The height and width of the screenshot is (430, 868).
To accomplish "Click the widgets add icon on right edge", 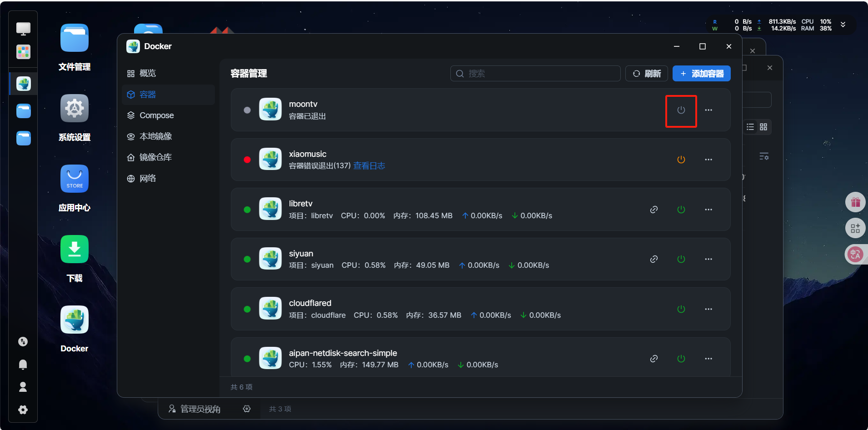I will (x=855, y=228).
